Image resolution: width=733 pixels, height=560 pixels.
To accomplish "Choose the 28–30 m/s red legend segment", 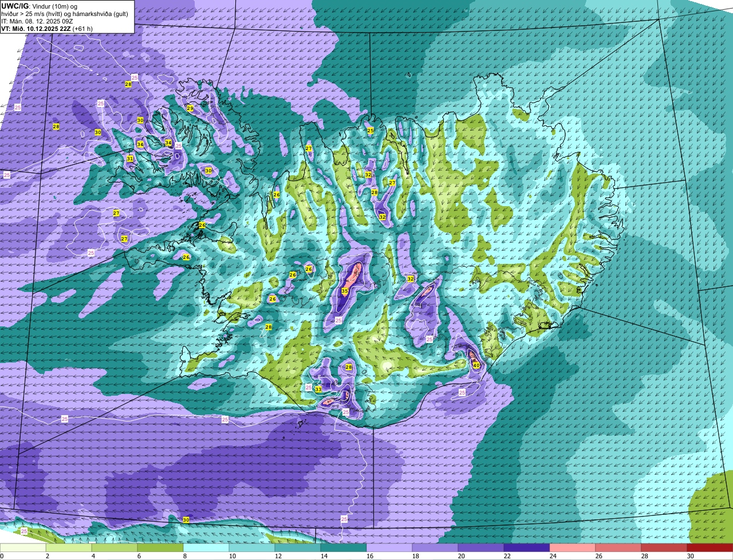I will [664, 547].
